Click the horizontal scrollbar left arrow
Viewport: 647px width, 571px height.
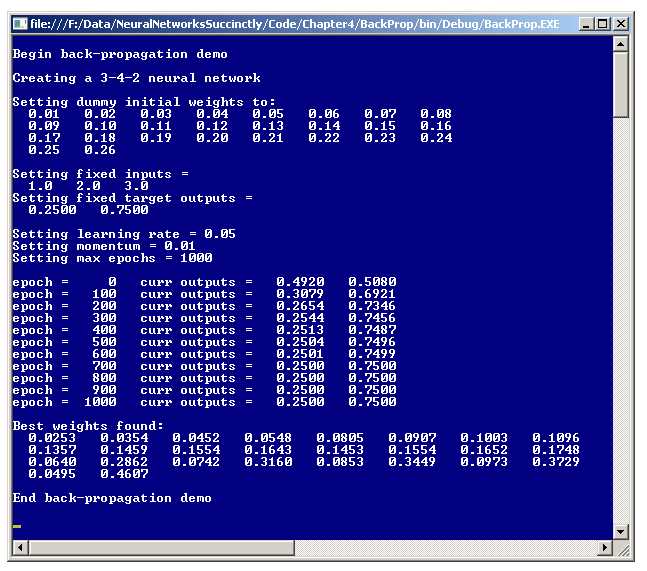click(20, 547)
